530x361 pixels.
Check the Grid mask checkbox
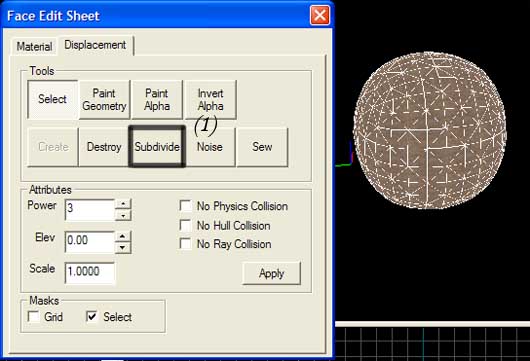pos(33,317)
